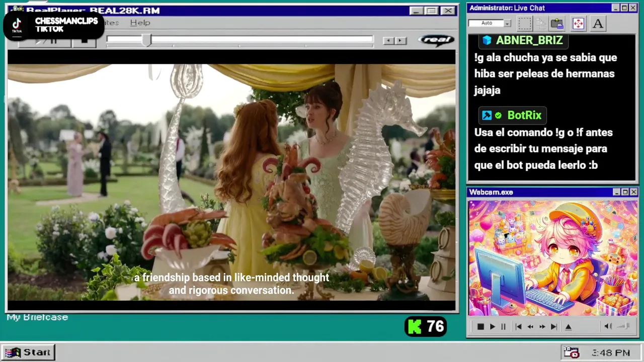Click ABNER_BRIZ's message 'ala chucha ya se sabia'
Viewport: 644px width, 362px height.
point(545,73)
